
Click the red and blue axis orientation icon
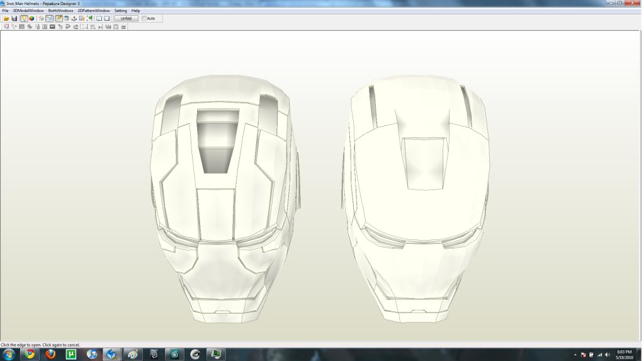click(74, 18)
